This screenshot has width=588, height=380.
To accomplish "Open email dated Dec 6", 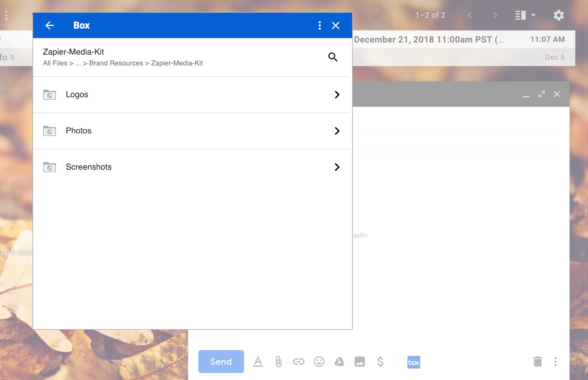I will point(464,57).
